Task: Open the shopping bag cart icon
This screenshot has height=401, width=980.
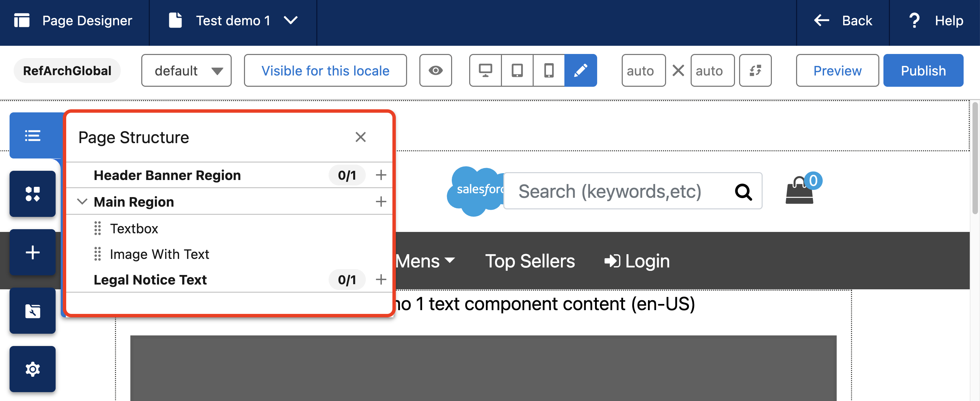Action: [x=800, y=190]
